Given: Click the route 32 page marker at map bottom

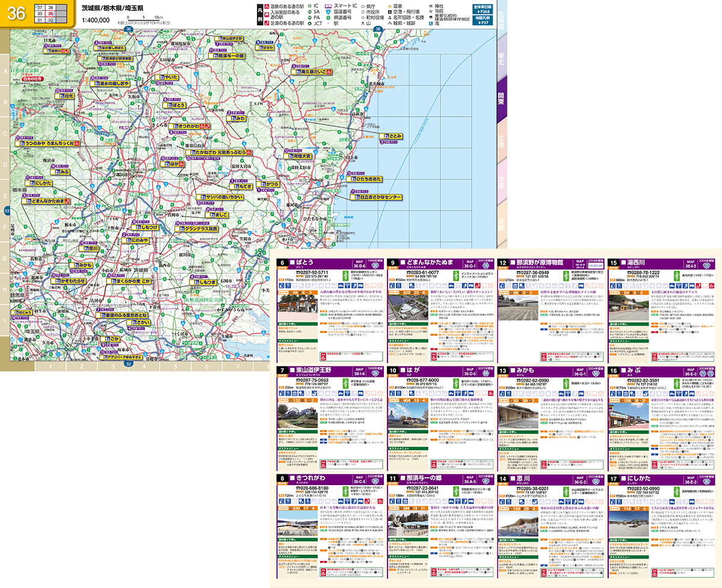Looking at the screenshot, I should (x=128, y=364).
